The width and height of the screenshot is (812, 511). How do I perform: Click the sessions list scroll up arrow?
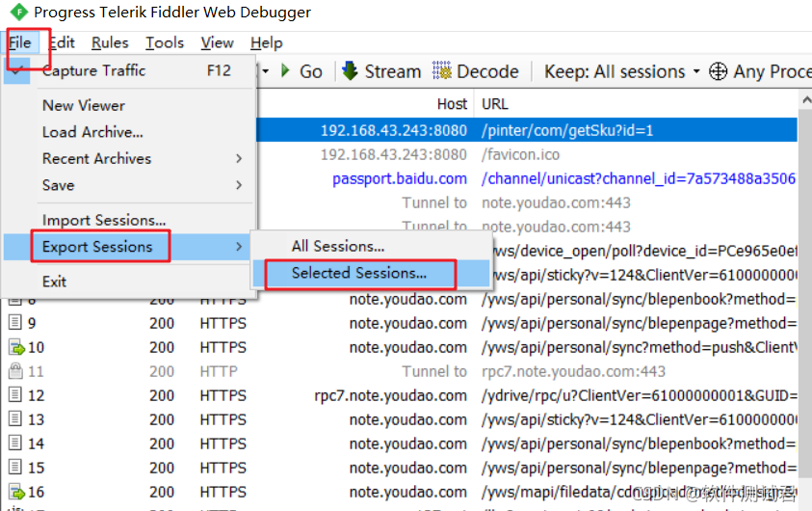[x=806, y=99]
